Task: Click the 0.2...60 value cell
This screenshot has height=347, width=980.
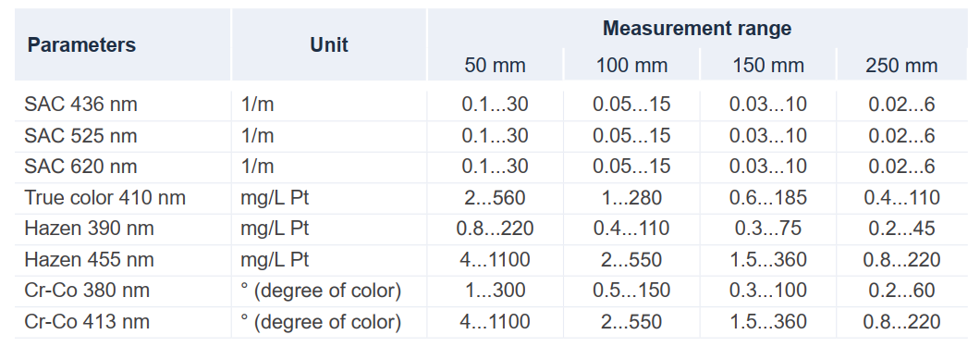Action: [901, 291]
